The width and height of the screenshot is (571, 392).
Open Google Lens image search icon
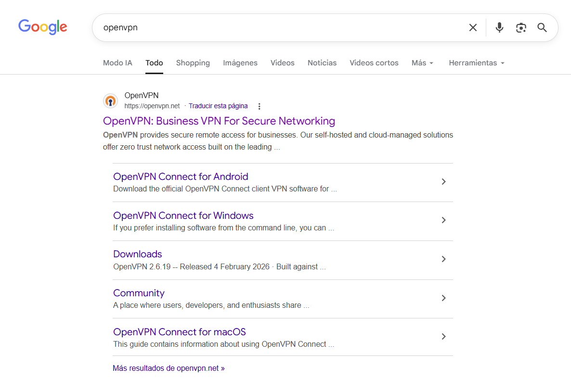pyautogui.click(x=521, y=28)
